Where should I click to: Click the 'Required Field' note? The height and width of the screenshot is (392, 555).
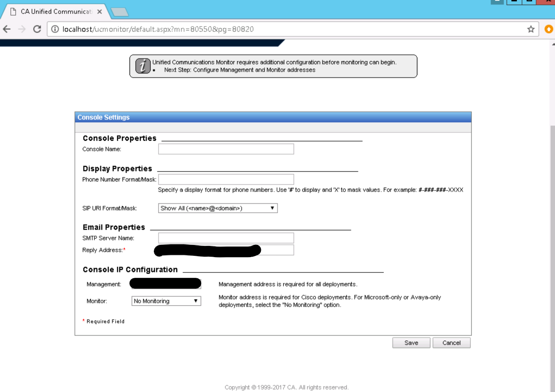(x=103, y=321)
